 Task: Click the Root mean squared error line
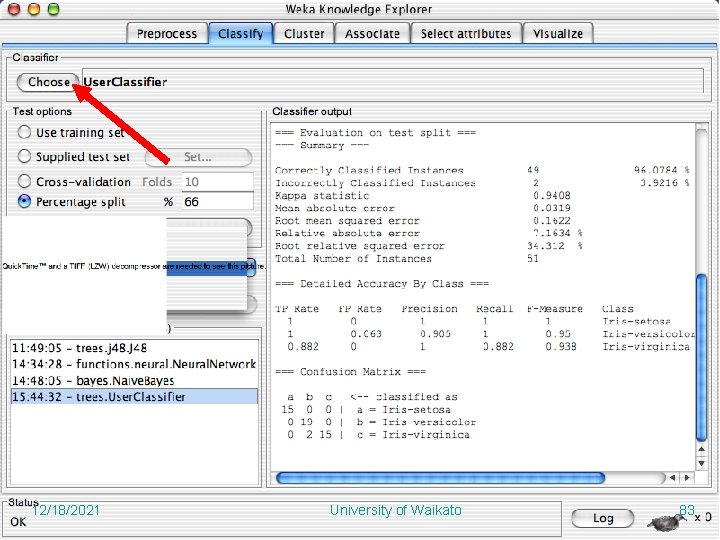(423, 221)
